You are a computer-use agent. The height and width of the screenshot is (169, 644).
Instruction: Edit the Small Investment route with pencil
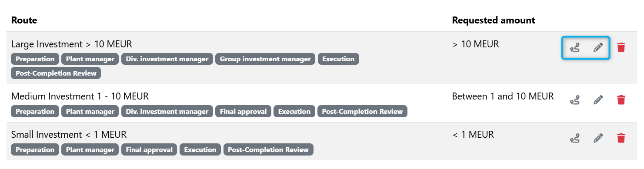click(x=598, y=138)
